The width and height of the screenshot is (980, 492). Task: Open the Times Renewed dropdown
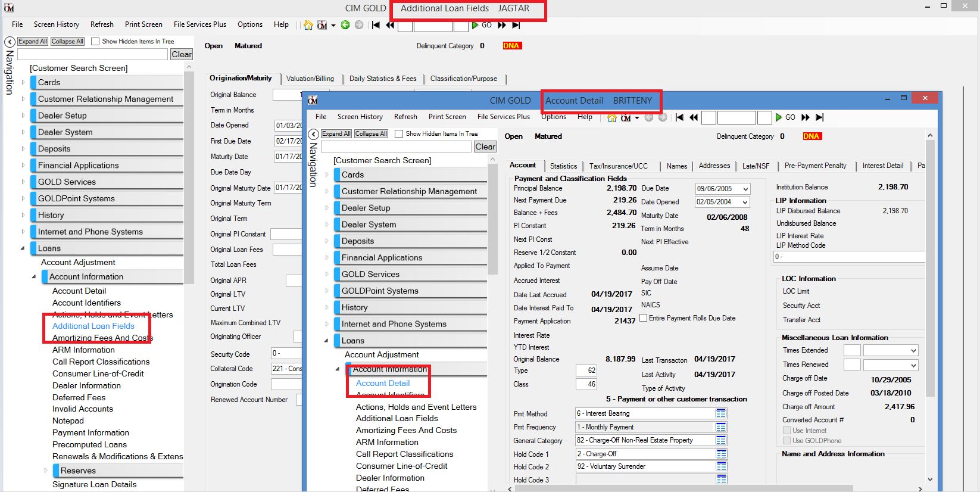coord(913,365)
